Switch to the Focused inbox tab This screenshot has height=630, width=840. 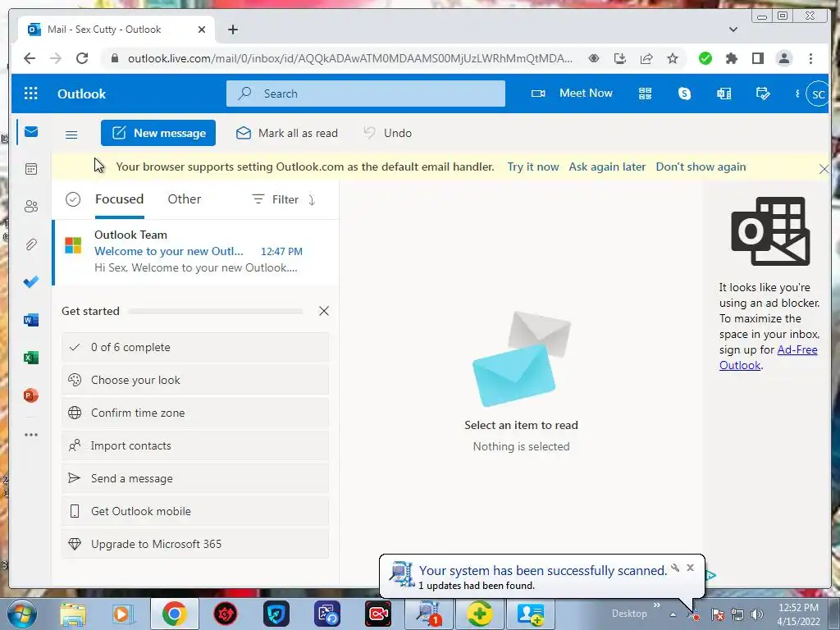tap(120, 199)
